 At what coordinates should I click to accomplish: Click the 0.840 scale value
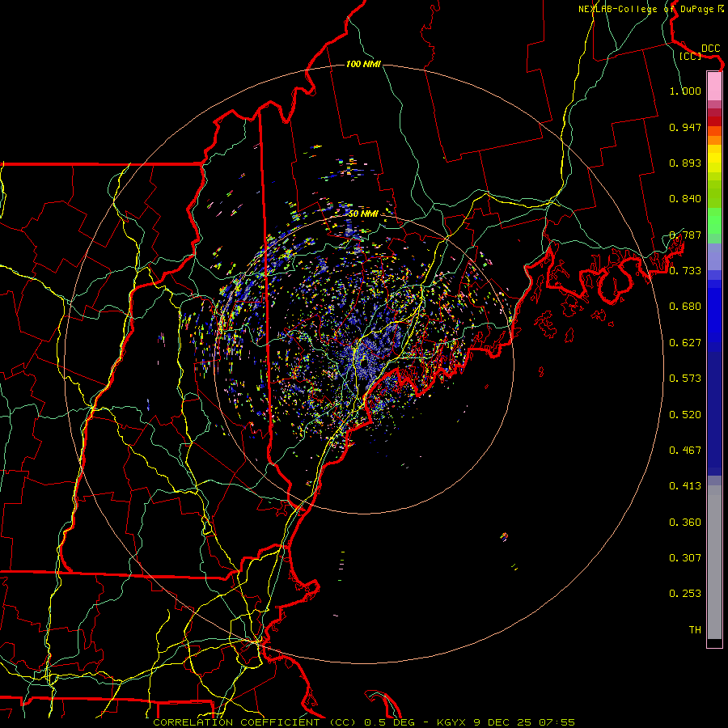[x=685, y=199]
